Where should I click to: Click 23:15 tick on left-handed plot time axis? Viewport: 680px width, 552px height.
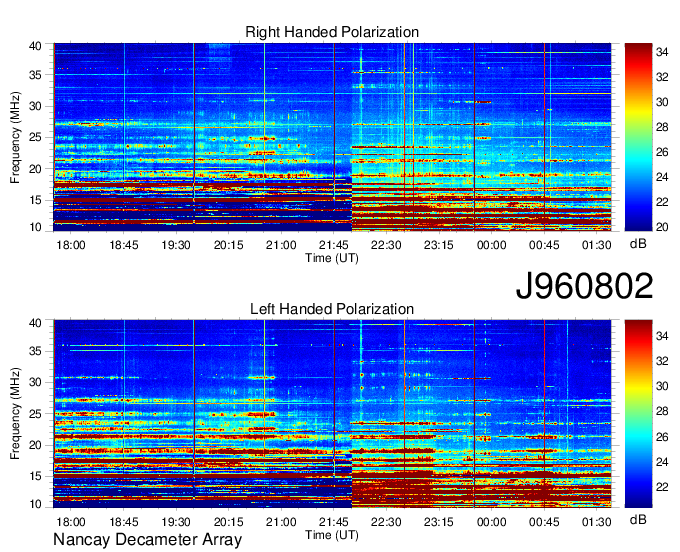point(438,522)
